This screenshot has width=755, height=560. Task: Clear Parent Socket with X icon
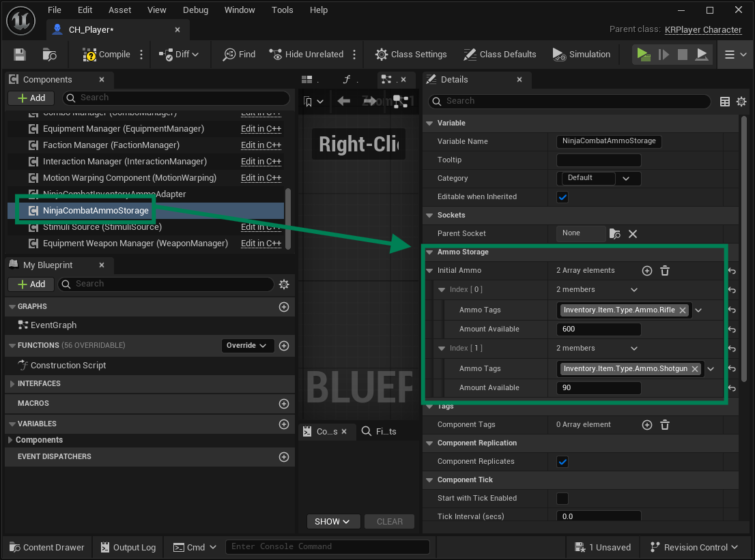(x=633, y=234)
